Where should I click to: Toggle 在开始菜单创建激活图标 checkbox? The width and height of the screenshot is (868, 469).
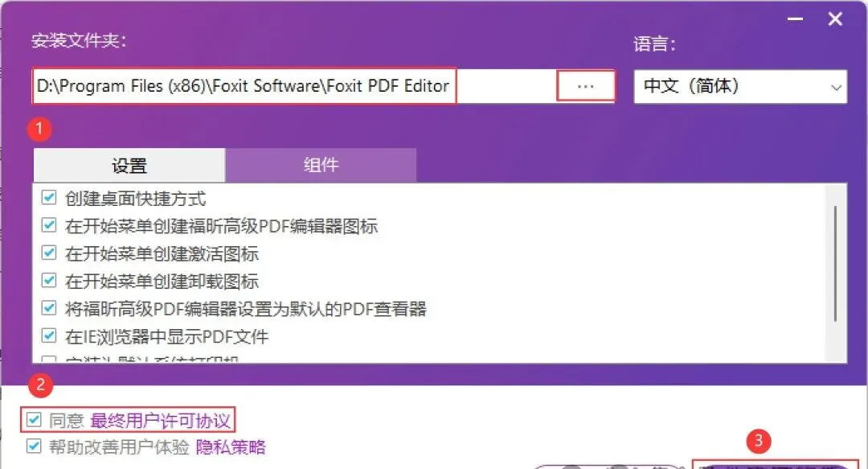pos(49,253)
